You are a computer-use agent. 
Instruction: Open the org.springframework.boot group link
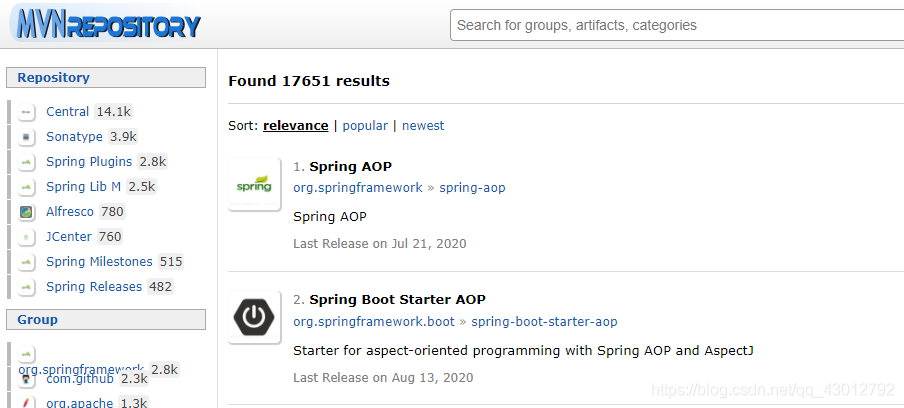[374, 322]
